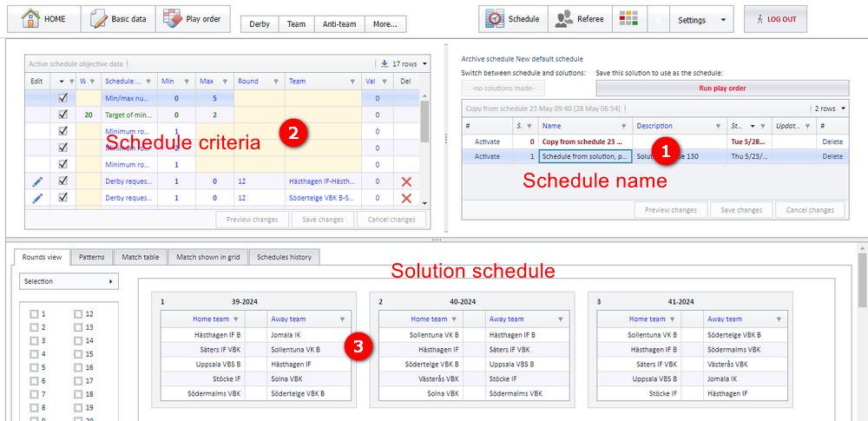The image size is (868, 421).
Task: Filter the Team column in criteria grid
Action: coord(352,82)
